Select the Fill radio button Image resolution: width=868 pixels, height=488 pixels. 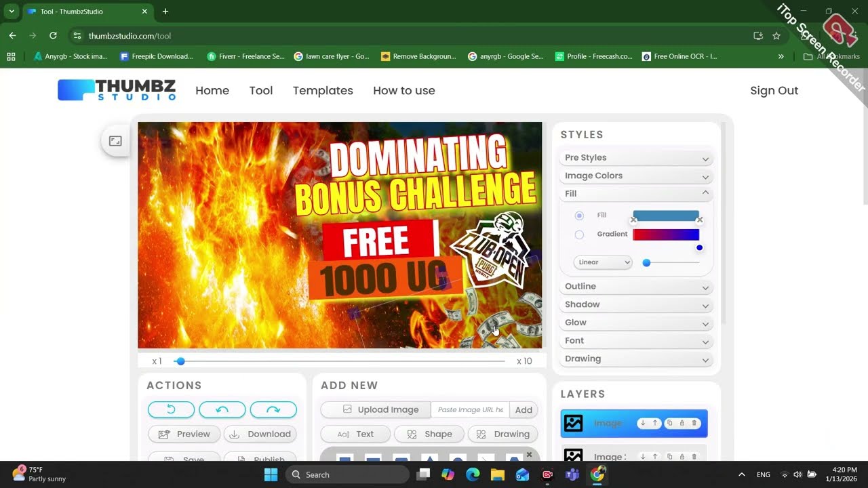coord(579,216)
